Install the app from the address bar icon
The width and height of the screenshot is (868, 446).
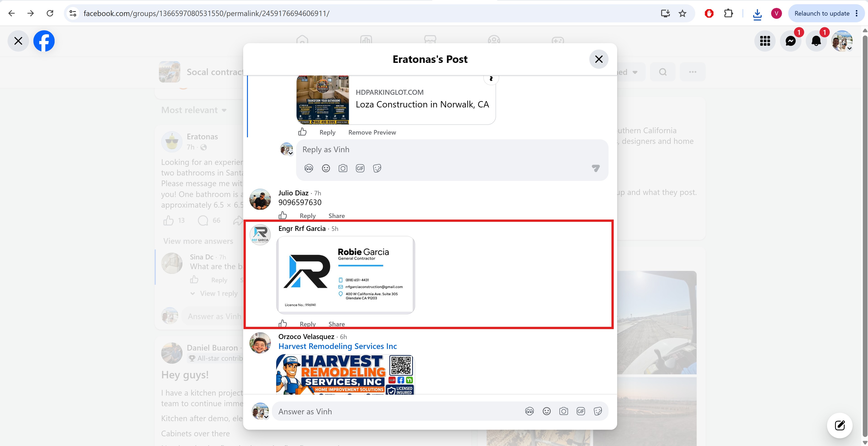pyautogui.click(x=665, y=14)
